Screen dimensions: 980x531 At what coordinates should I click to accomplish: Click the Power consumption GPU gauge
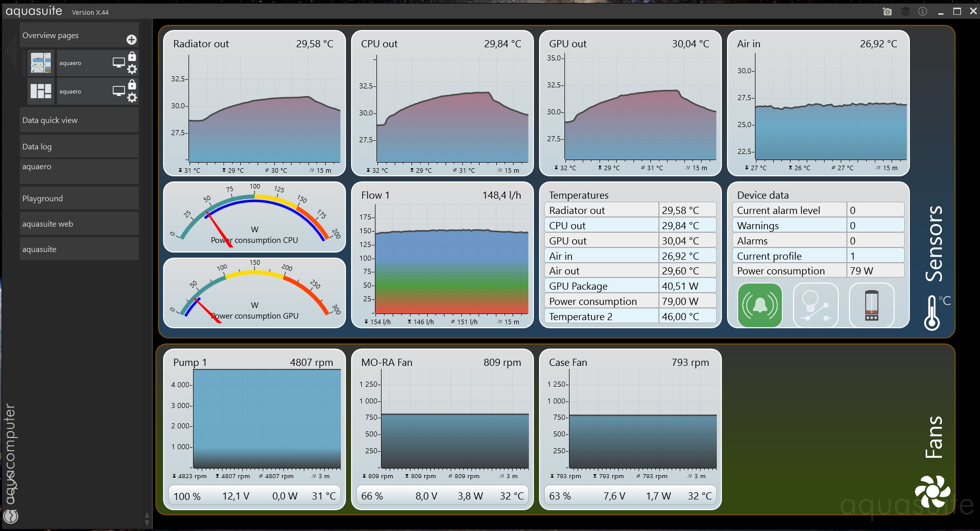(x=255, y=293)
